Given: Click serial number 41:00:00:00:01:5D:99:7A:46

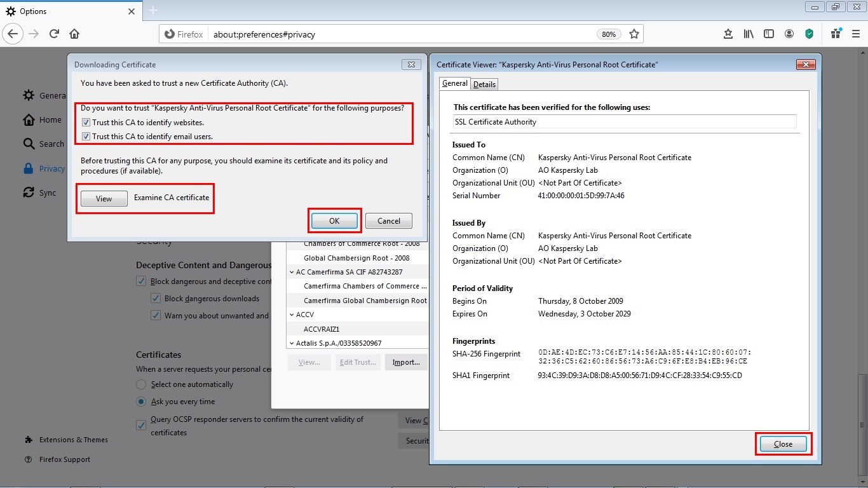Looking at the screenshot, I should pos(581,196).
